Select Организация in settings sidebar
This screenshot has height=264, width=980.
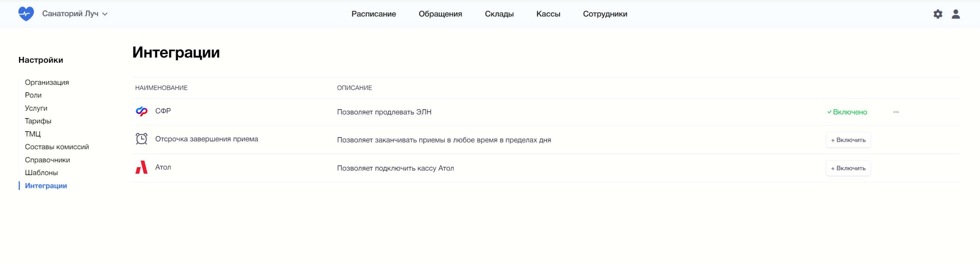click(47, 83)
